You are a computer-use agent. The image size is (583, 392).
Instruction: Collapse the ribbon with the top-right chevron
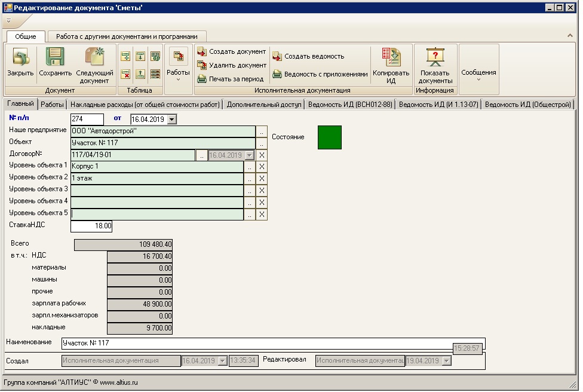point(570,36)
